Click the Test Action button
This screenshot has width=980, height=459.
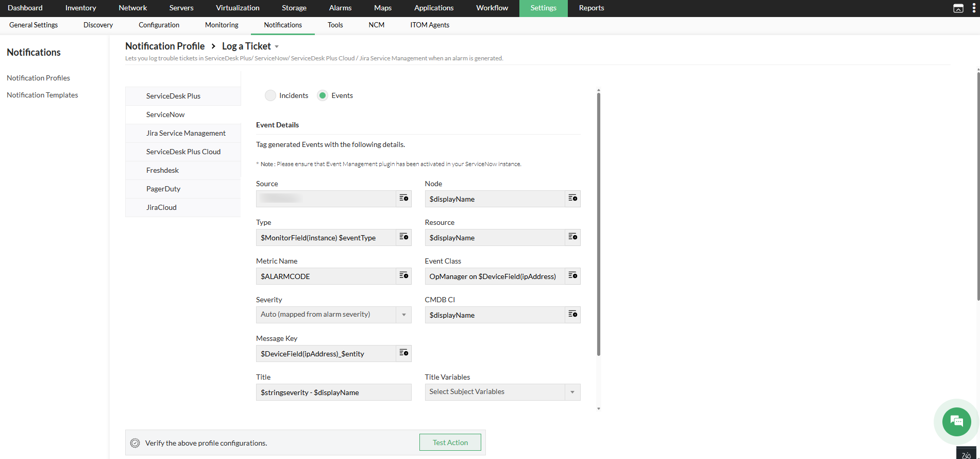click(x=450, y=442)
